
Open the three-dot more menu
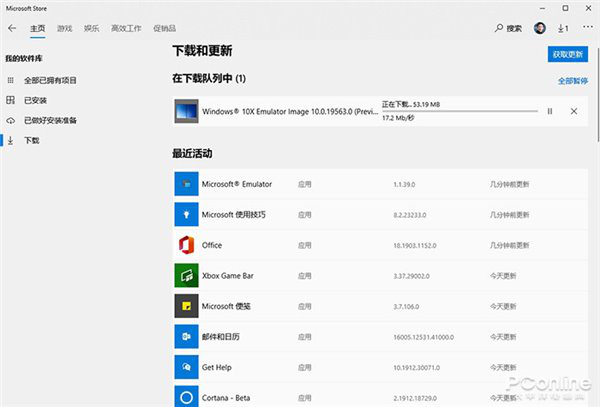coord(585,29)
